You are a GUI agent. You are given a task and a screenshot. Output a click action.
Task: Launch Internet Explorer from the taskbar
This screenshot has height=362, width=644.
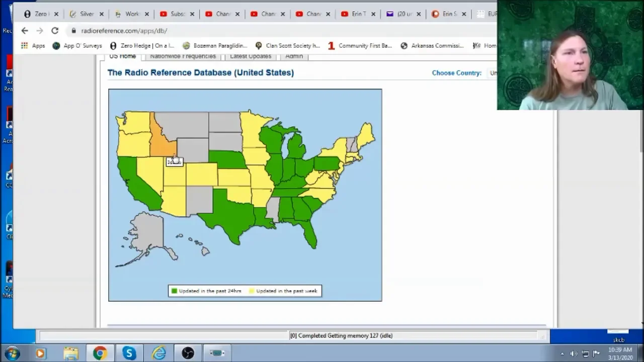(159, 353)
